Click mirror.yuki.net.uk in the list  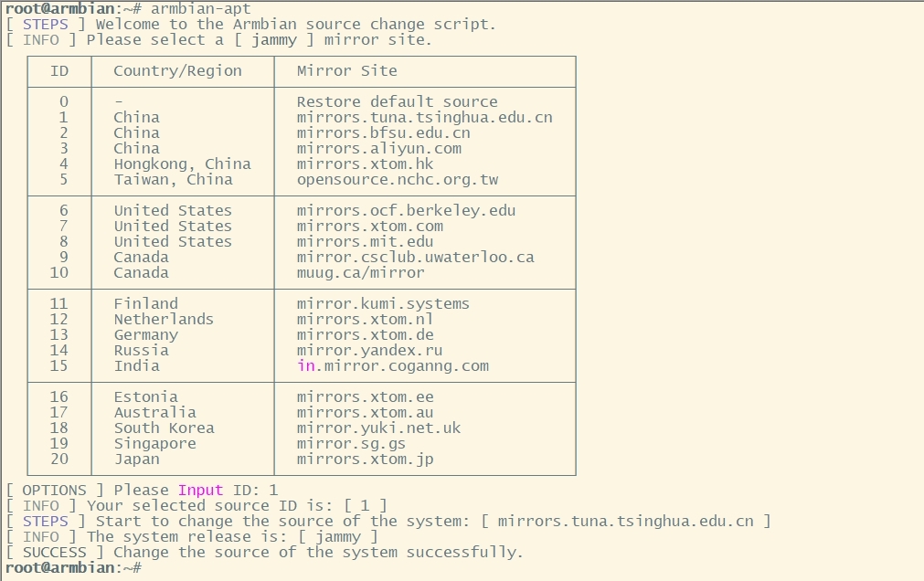coord(378,428)
